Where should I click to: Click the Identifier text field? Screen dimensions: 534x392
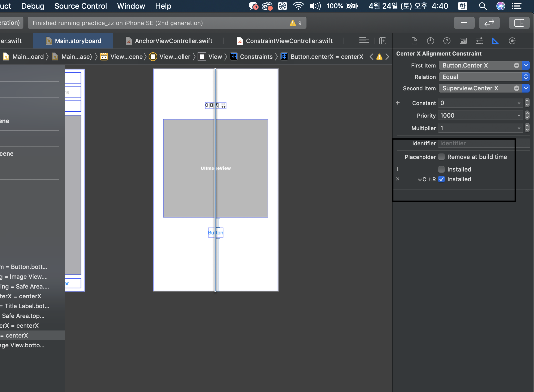click(x=476, y=143)
